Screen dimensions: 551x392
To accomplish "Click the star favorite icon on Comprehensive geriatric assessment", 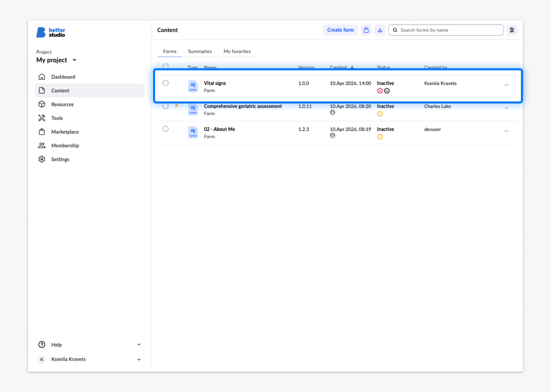I will [x=177, y=106].
